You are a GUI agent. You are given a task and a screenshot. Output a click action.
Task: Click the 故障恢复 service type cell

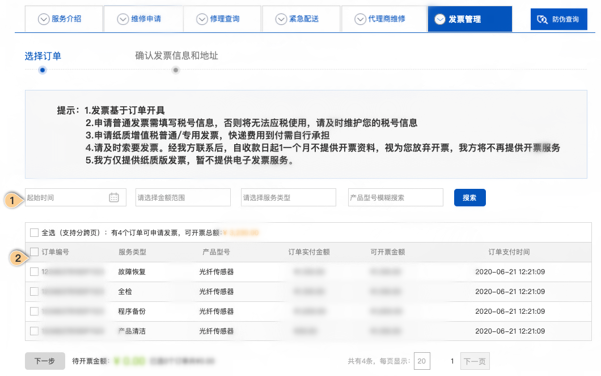(x=132, y=272)
